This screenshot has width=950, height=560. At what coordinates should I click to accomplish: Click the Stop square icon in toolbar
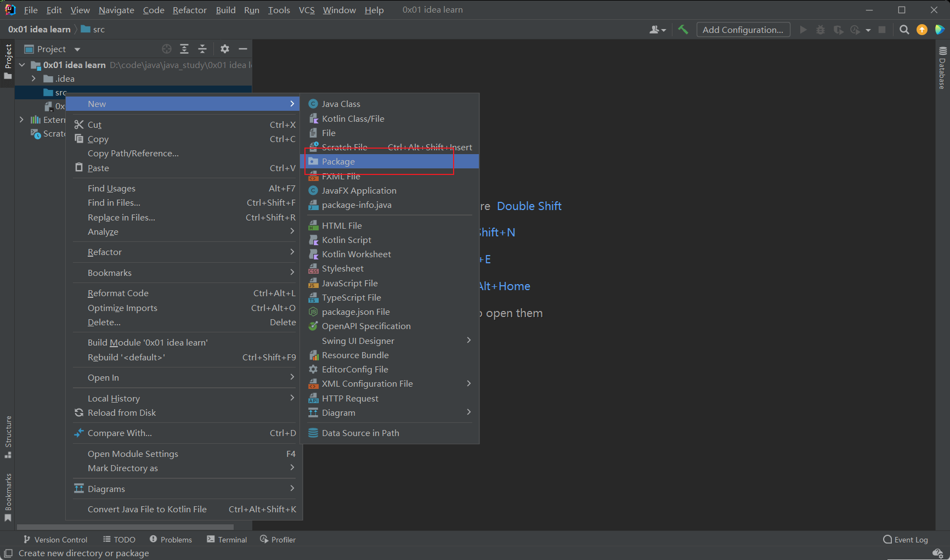pos(882,30)
